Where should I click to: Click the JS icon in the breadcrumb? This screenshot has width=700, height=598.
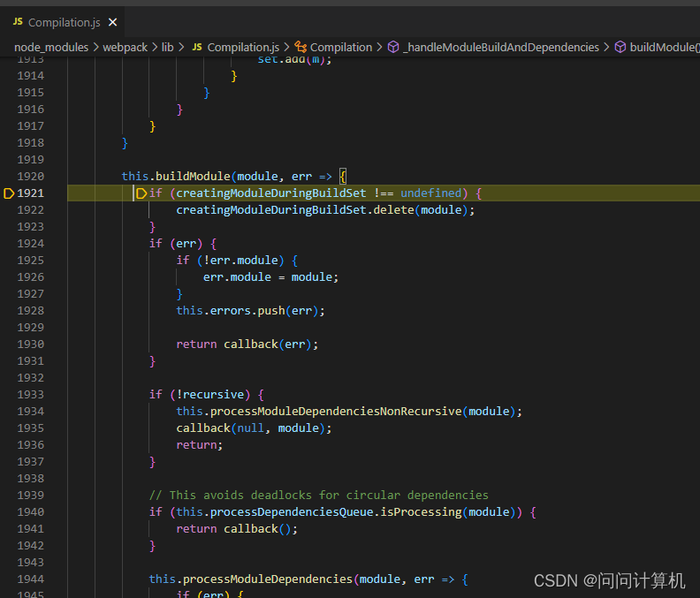197,47
